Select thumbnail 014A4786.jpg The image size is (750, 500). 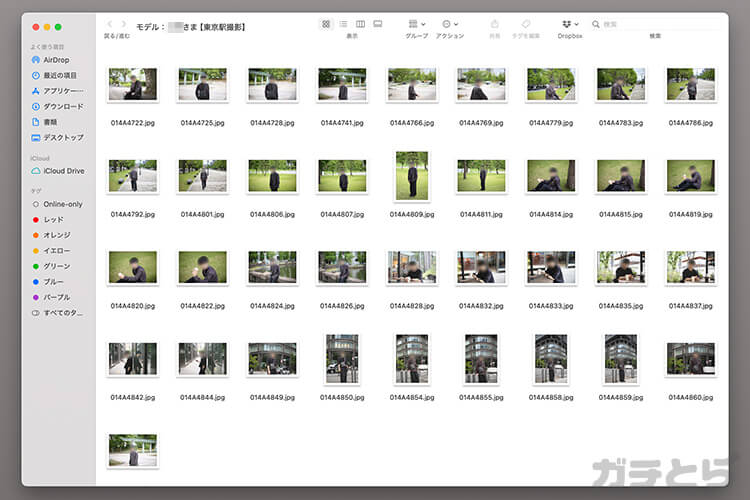coord(691,84)
